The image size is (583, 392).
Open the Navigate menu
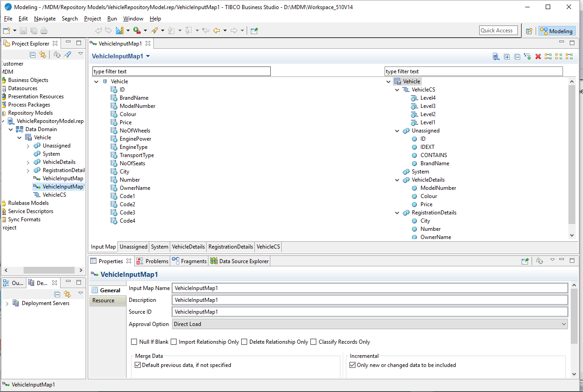coord(45,19)
